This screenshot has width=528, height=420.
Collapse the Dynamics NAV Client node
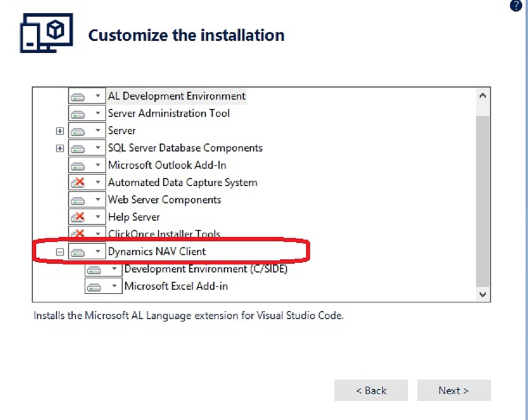coord(59,252)
